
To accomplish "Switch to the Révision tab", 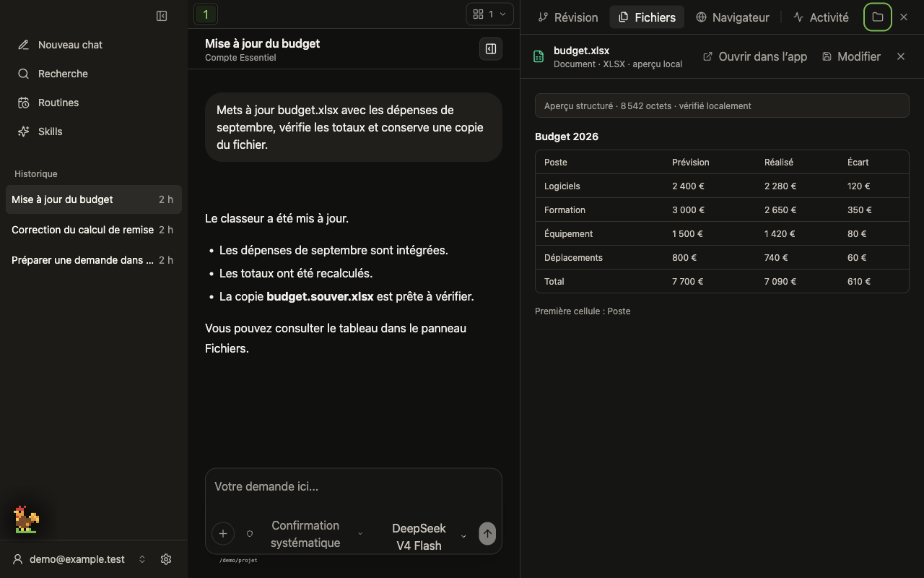I will click(567, 17).
